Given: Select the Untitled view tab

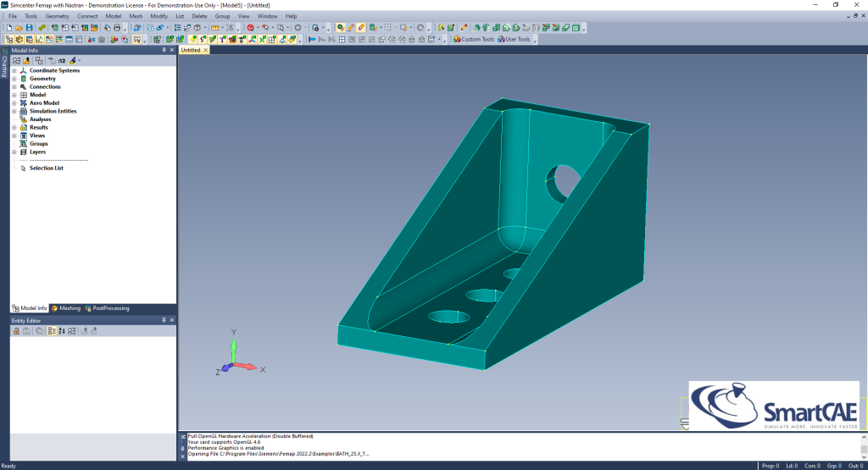Looking at the screenshot, I should coord(191,50).
